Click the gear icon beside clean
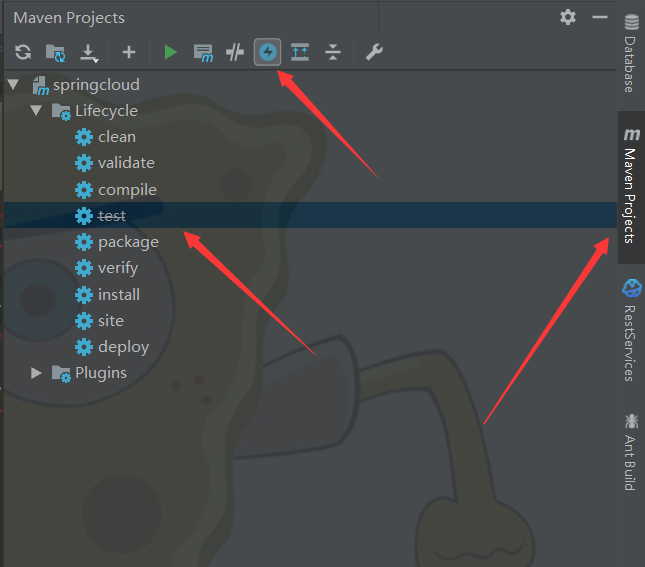This screenshot has width=645, height=567. click(84, 137)
